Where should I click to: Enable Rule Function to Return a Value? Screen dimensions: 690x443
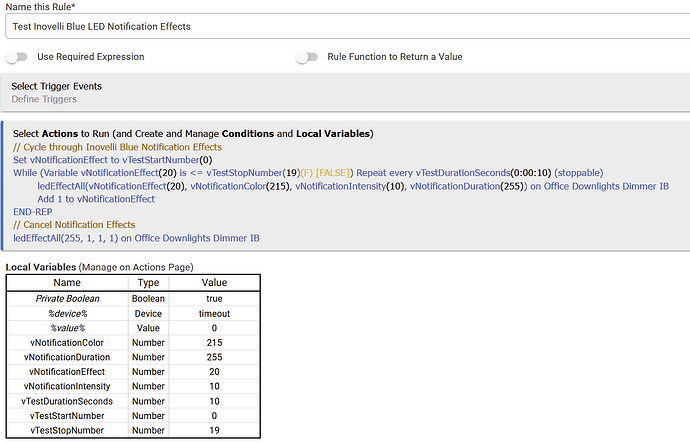(307, 57)
